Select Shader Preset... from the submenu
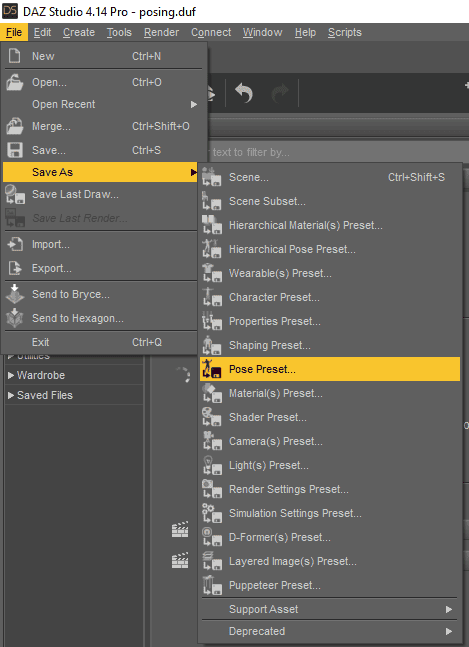This screenshot has width=469, height=647. coord(330,417)
